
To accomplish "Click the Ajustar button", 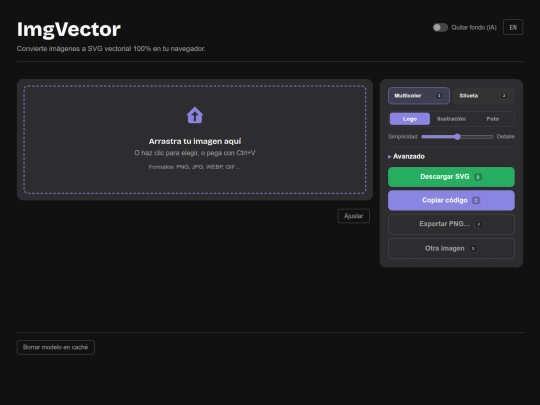I will (354, 216).
